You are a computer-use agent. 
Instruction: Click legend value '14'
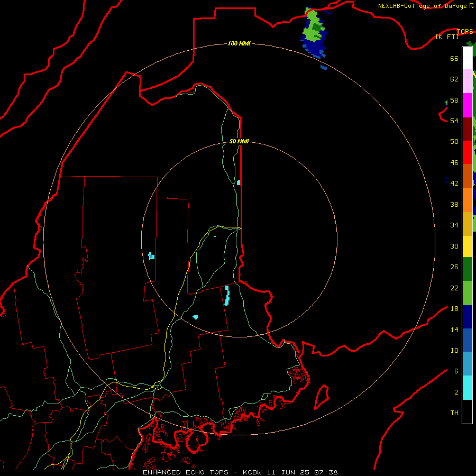coord(454,330)
